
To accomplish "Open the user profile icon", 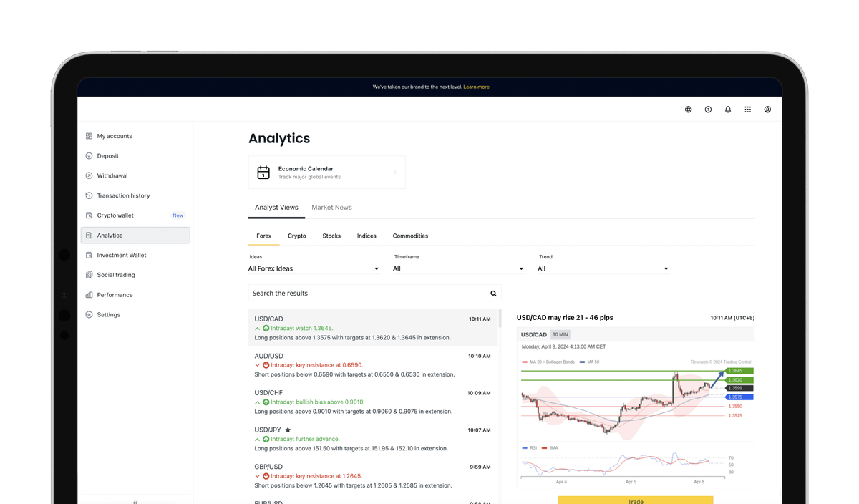I will (x=767, y=110).
